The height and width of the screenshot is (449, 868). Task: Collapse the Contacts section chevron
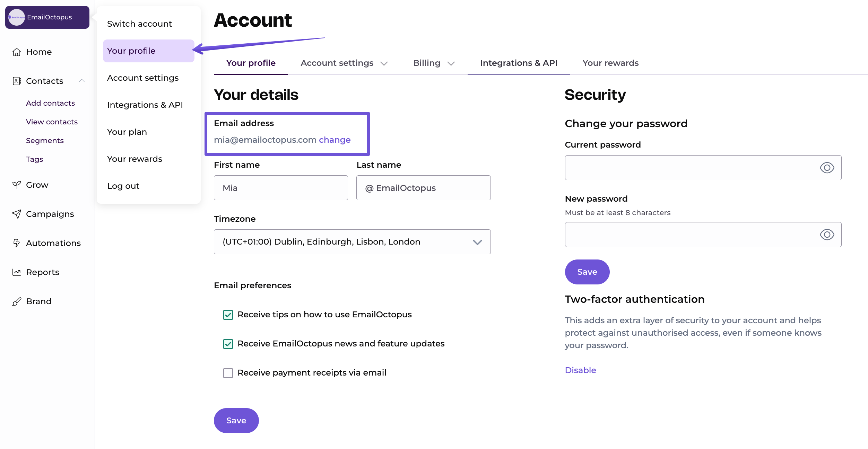[x=82, y=81]
